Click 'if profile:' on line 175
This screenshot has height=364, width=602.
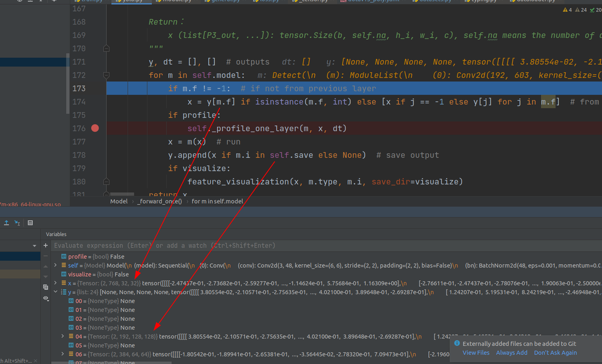pos(194,115)
